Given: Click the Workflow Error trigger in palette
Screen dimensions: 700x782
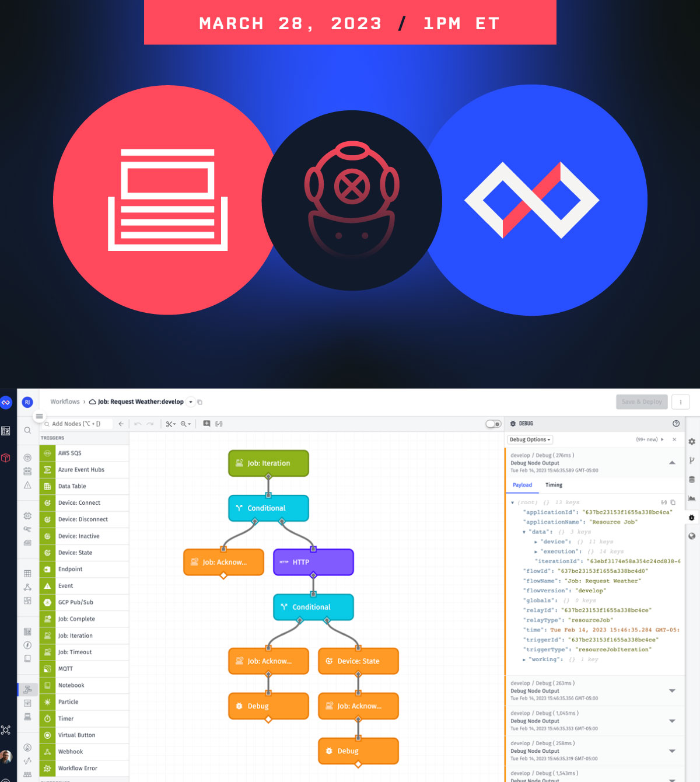Looking at the screenshot, I should tap(84, 769).
